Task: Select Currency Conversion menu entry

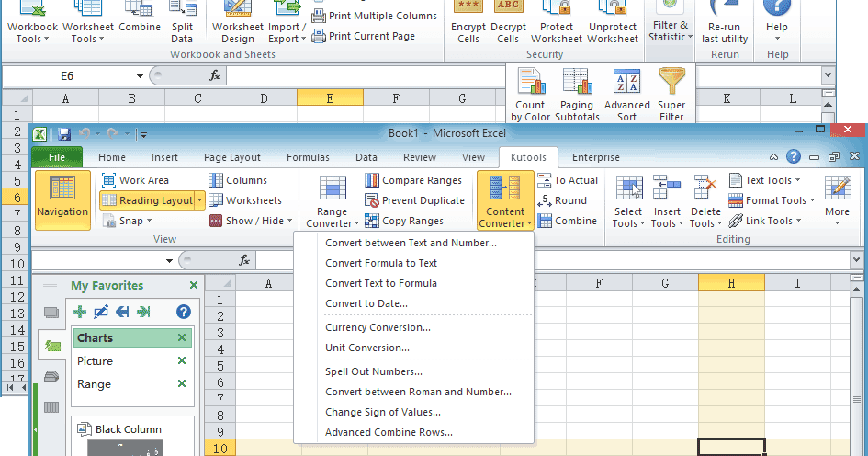Action: point(378,327)
